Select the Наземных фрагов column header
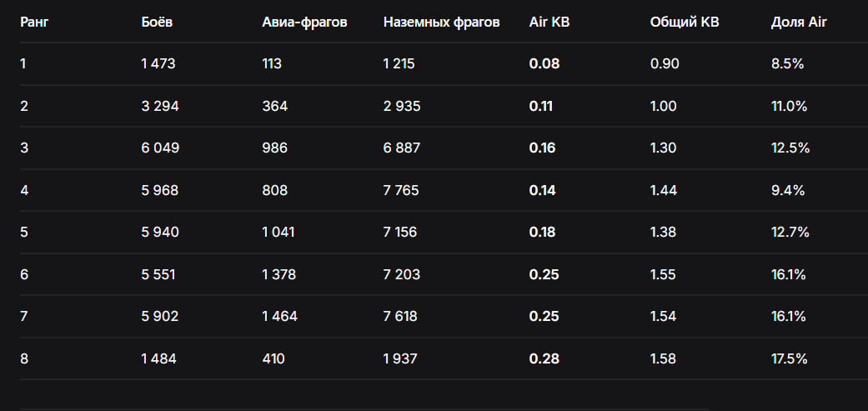This screenshot has height=411, width=868. 441,23
